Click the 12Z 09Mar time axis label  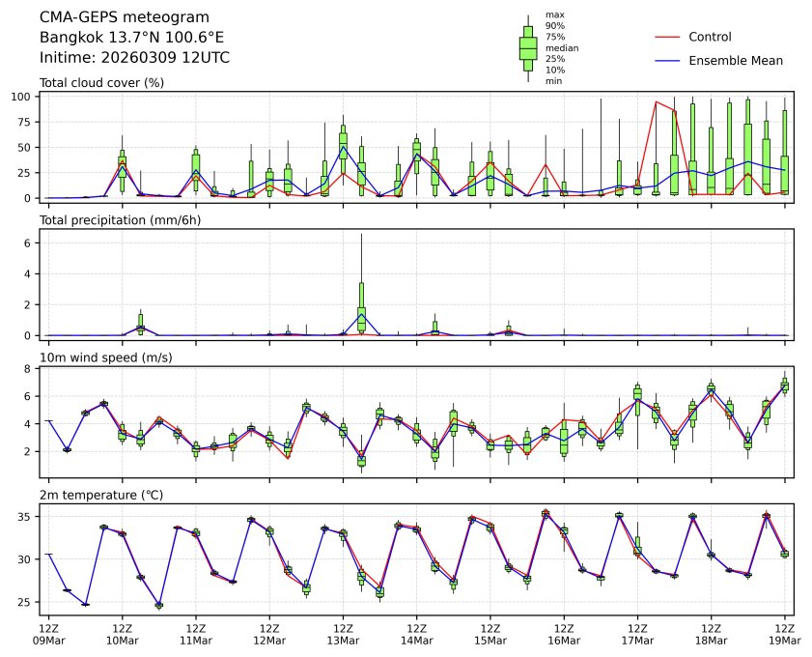pos(48,633)
